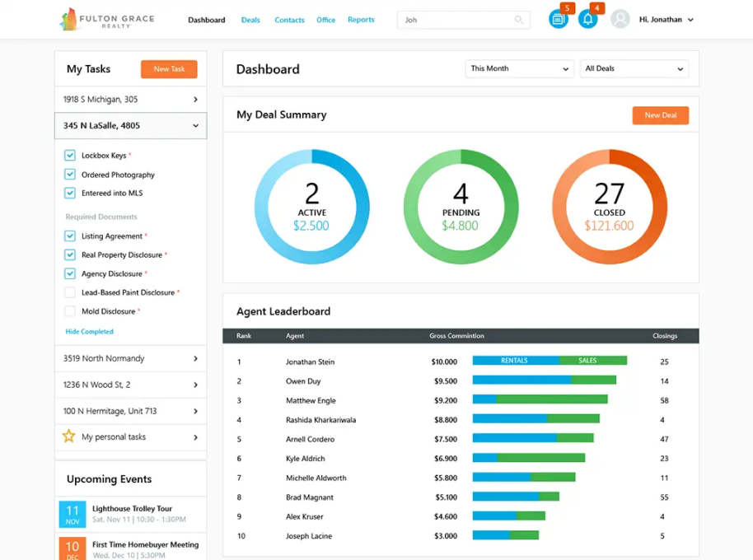Click the $9.500 commission value
The image size is (753, 560).
coord(446,381)
